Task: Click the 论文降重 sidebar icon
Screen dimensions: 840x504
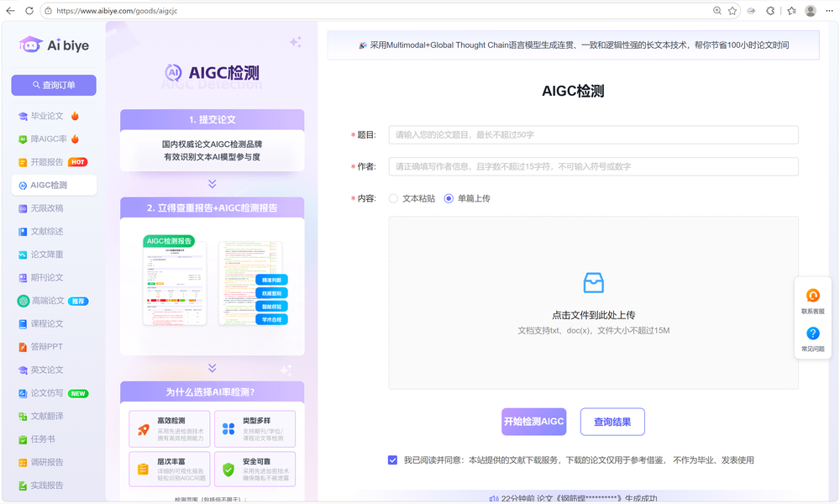Action: [x=23, y=255]
